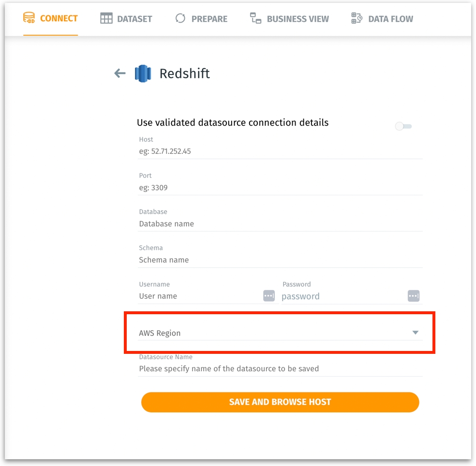Click the Data Flow icon
The image size is (476, 466).
point(357,19)
